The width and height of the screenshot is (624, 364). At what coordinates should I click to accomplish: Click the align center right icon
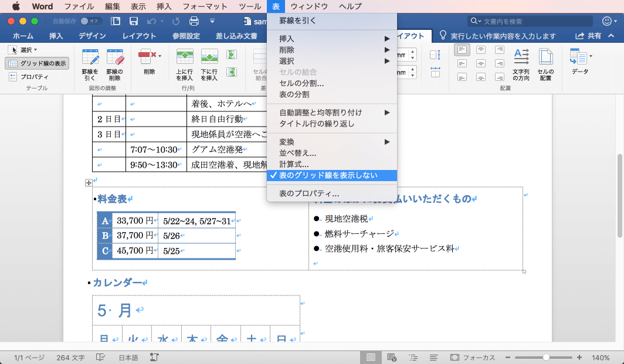pyautogui.click(x=500, y=63)
